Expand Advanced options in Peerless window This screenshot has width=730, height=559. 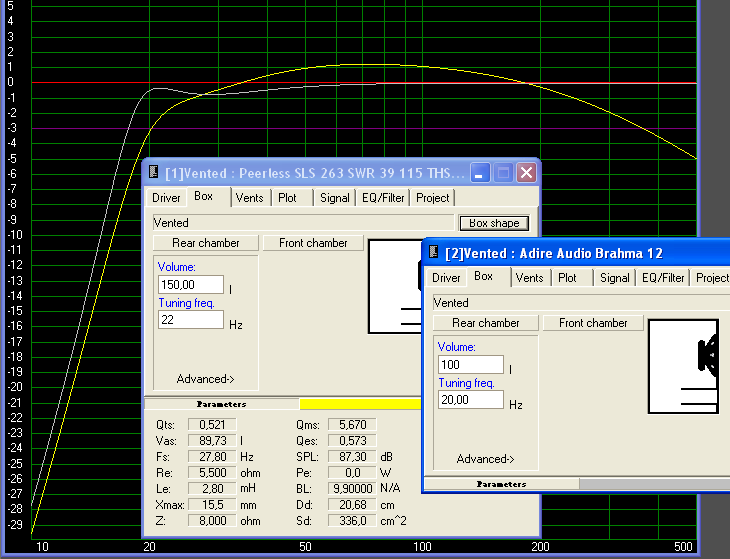coord(205,379)
